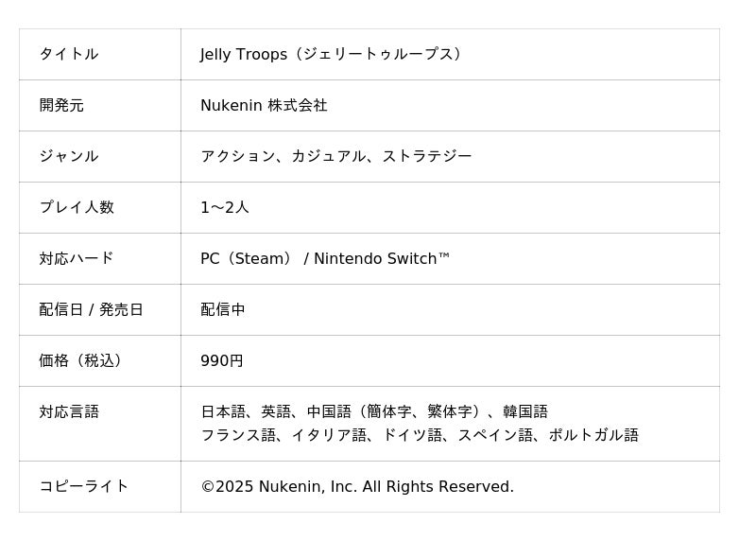Click the 対応言語 row label
Viewport: 756px width, 541px height.
69,411
